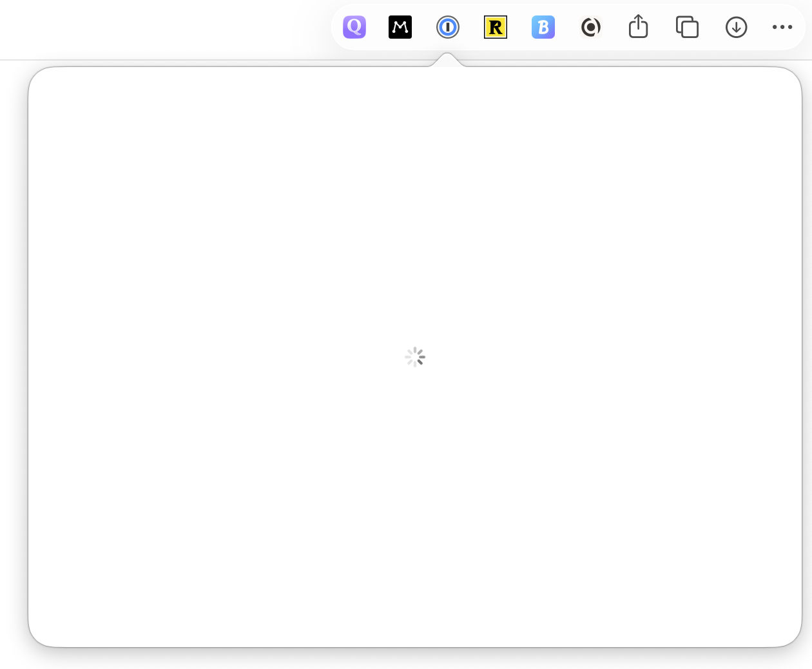812x669 pixels.
Task: Select the duplicate tabs icon
Action: pyautogui.click(x=686, y=27)
